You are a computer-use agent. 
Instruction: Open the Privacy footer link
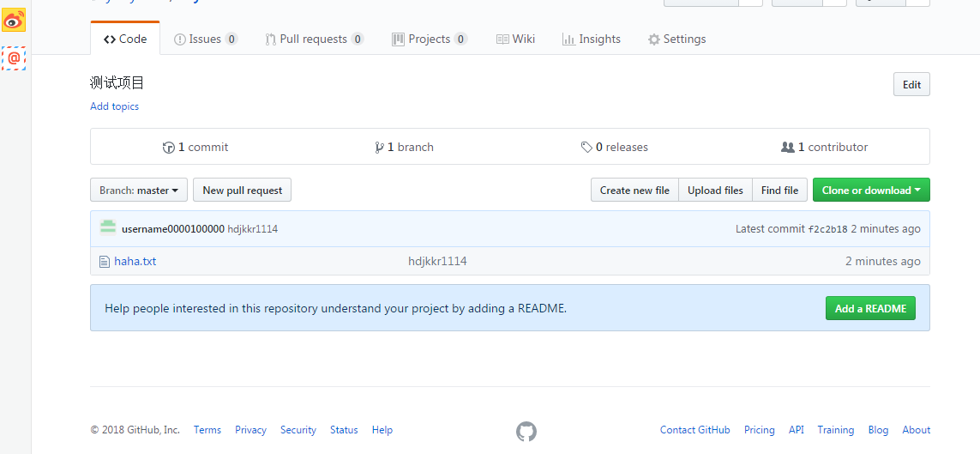pos(250,430)
